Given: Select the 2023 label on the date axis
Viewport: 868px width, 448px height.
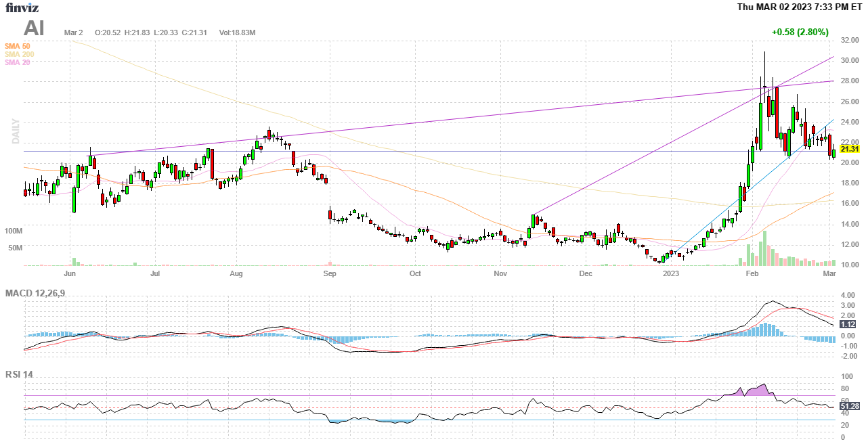Looking at the screenshot, I should coord(670,274).
